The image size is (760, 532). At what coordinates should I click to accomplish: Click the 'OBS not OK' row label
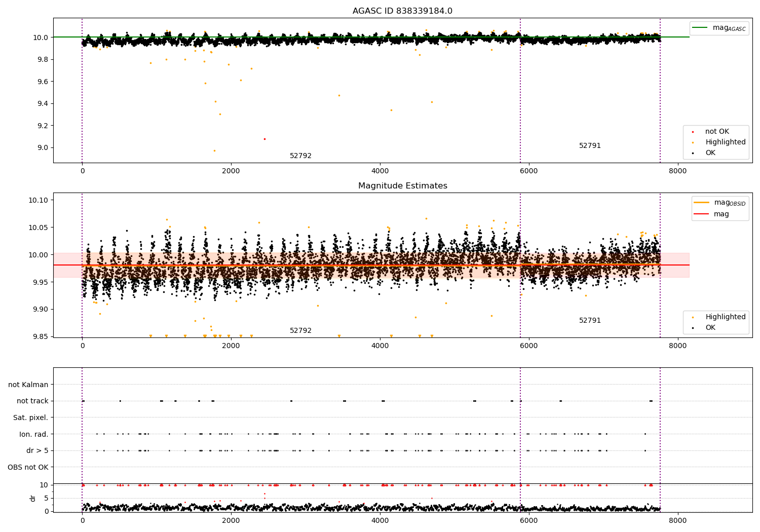click(28, 468)
